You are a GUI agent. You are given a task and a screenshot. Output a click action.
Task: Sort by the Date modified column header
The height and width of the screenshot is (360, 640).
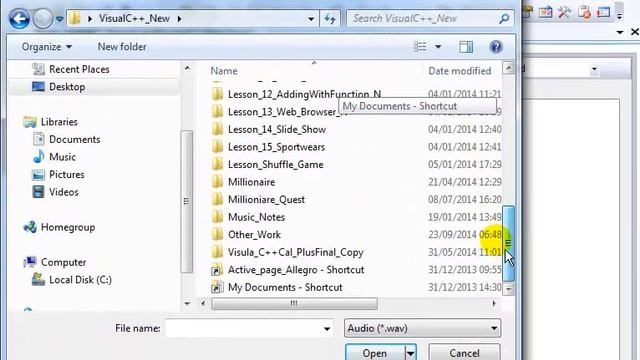[x=460, y=71]
